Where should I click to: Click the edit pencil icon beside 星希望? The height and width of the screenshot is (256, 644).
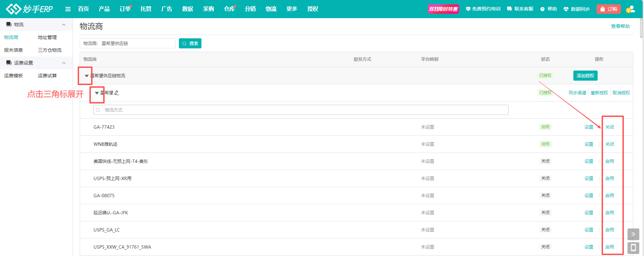click(x=117, y=93)
